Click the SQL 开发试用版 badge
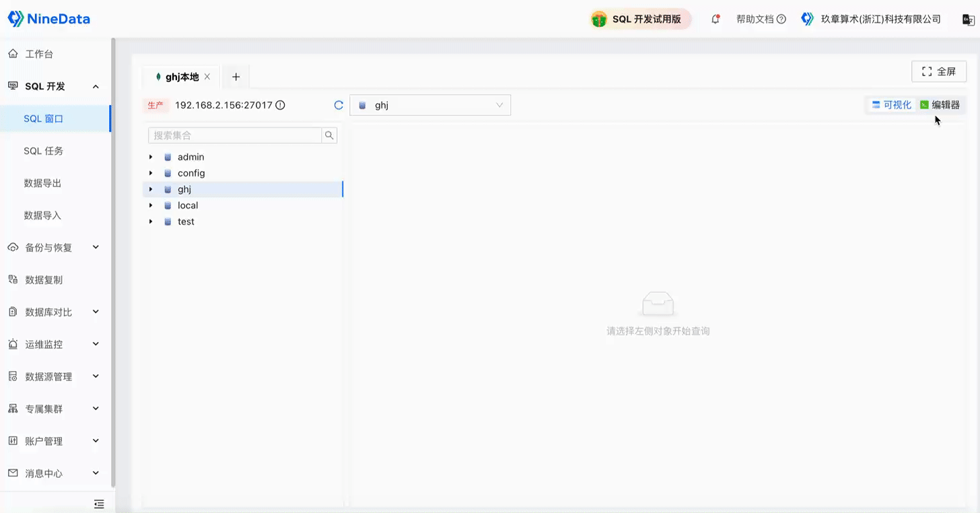The width and height of the screenshot is (980, 513). tap(640, 20)
